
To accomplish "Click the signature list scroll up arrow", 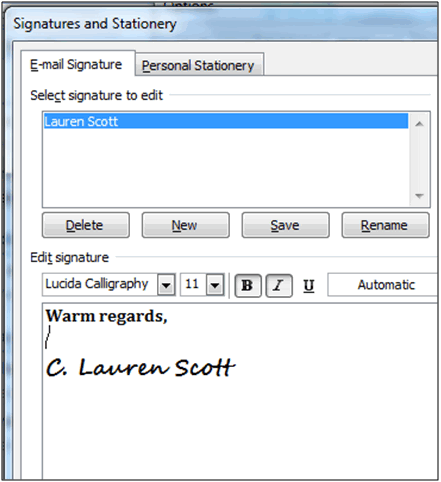I will tap(419, 124).
